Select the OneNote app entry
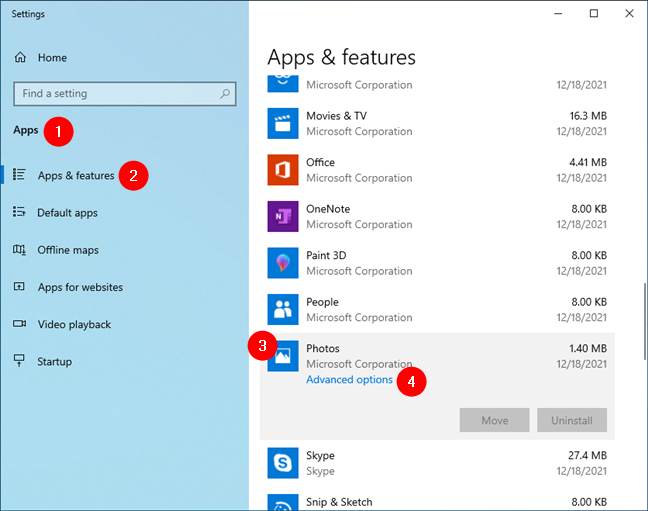This screenshot has width=648, height=511. point(437,216)
